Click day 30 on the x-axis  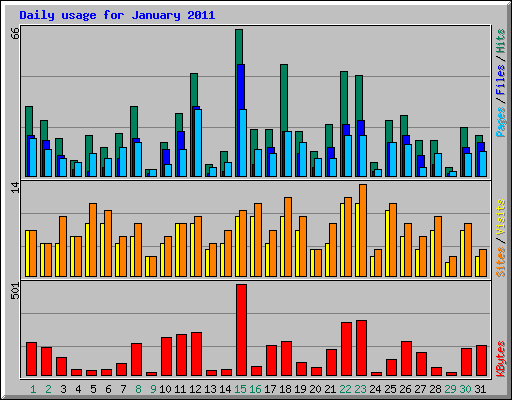click(465, 389)
